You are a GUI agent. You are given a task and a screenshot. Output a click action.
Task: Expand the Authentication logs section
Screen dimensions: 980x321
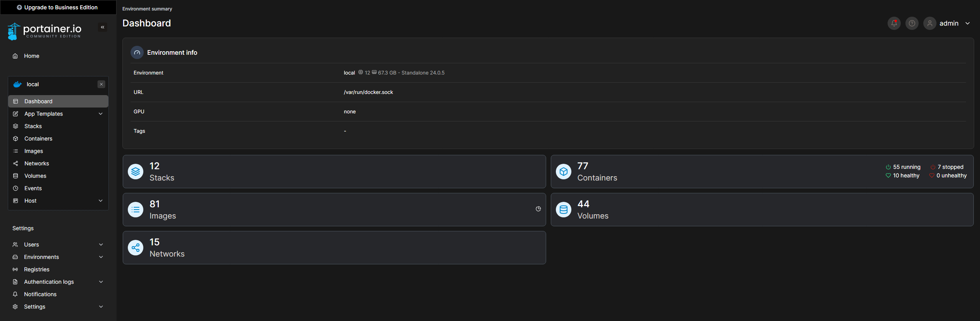point(101,282)
